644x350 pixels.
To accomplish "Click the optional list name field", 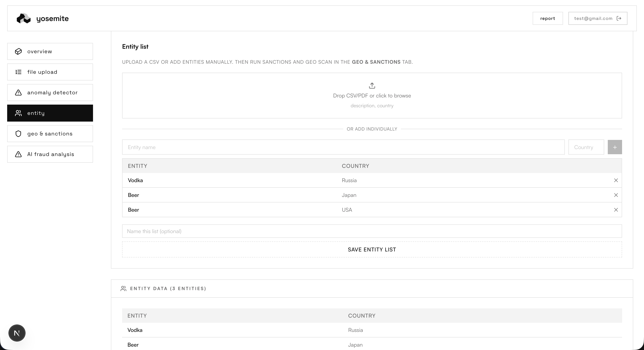I will click(x=372, y=231).
